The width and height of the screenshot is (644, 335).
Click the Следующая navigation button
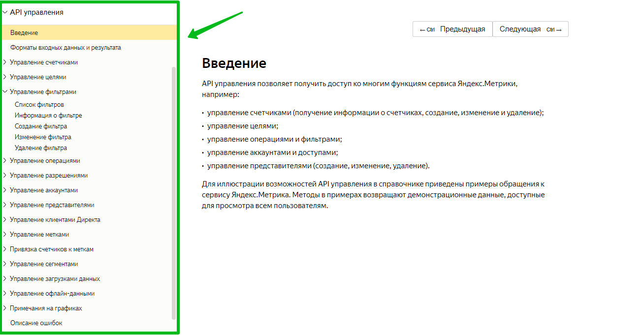(530, 29)
